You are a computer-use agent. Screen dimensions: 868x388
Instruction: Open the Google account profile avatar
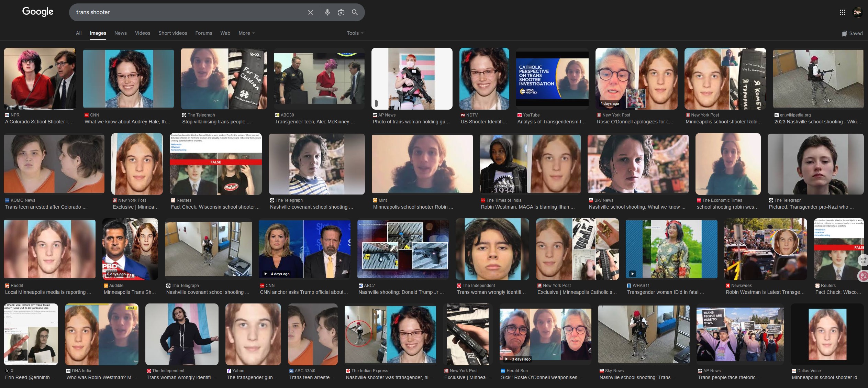[857, 12]
